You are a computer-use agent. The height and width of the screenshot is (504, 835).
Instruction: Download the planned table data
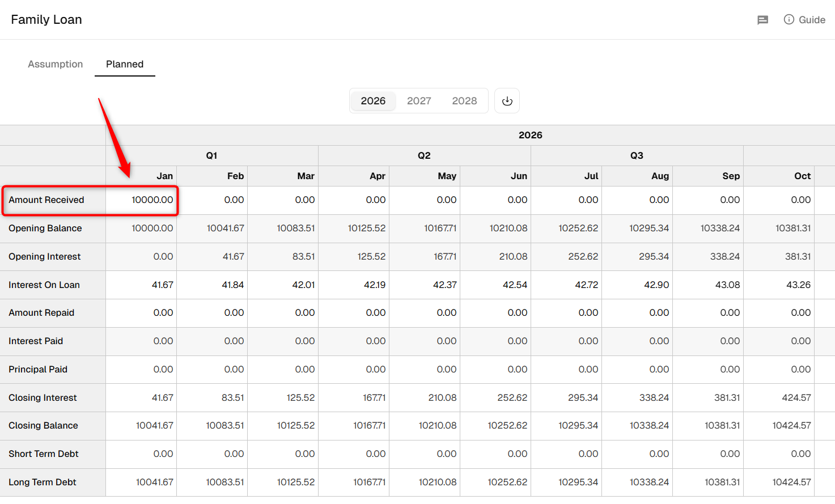point(507,101)
